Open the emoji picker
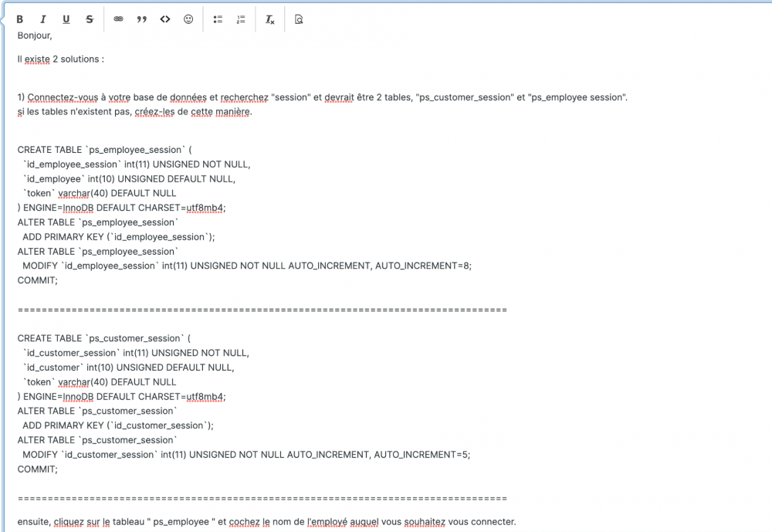The image size is (772, 532). click(x=188, y=19)
